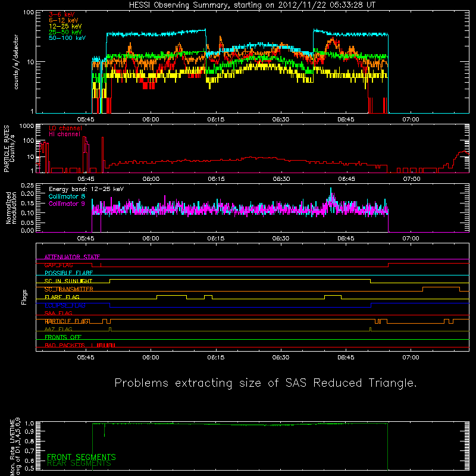Image resolution: width=476 pixels, height=476 pixels.
Task: Click the SC_IN_SUNLIGHT flag label
Action: pyautogui.click(x=68, y=281)
